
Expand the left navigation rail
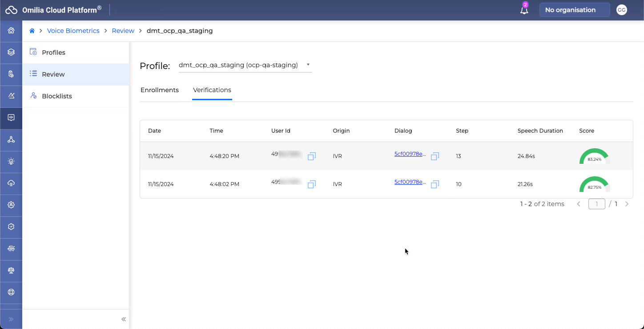point(11,319)
